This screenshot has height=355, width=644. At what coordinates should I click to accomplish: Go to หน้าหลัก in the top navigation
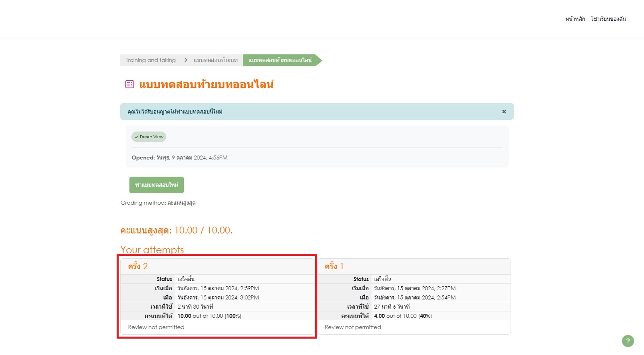click(575, 19)
